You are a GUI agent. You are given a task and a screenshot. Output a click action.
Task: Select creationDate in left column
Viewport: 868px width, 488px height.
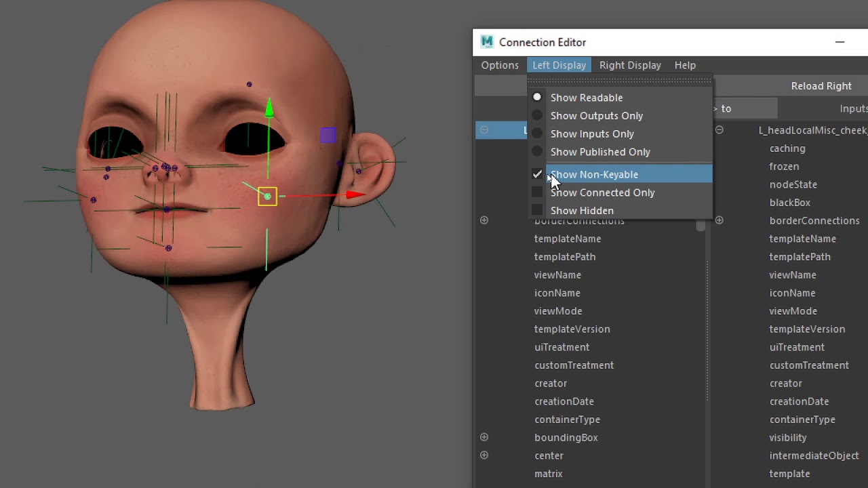coord(564,401)
